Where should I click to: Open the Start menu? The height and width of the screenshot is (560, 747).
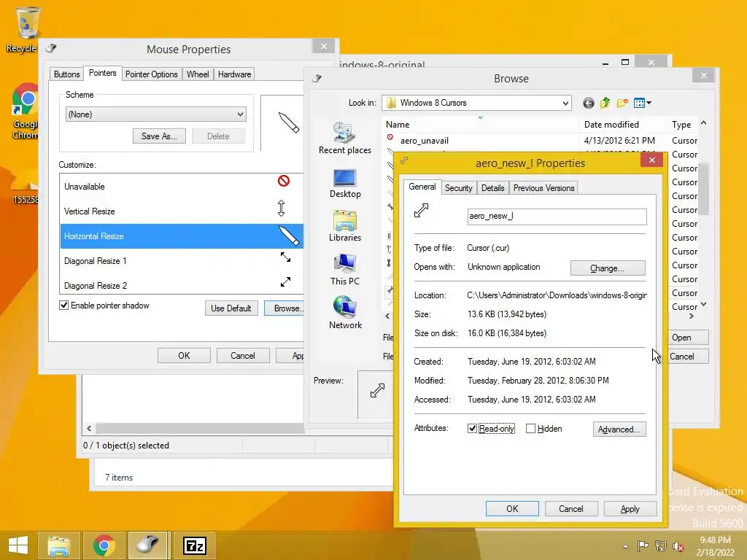(18, 545)
